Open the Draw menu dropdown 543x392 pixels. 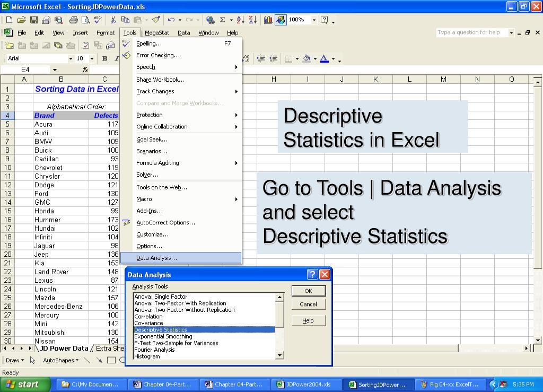pyautogui.click(x=15, y=360)
